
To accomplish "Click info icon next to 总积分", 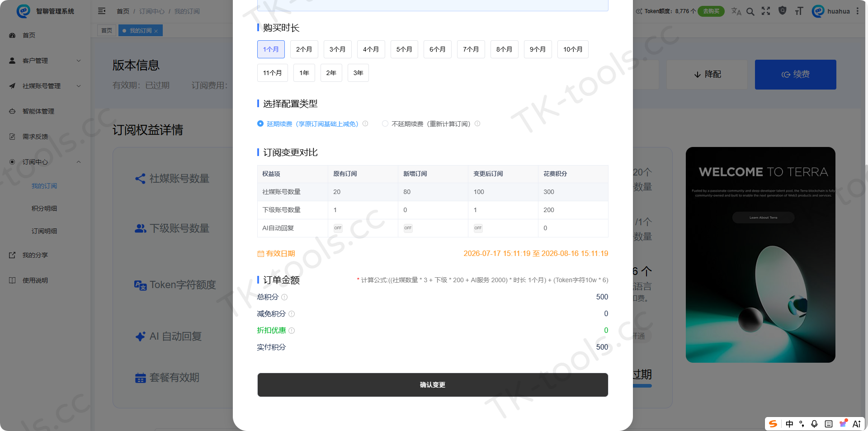I will point(284,297).
